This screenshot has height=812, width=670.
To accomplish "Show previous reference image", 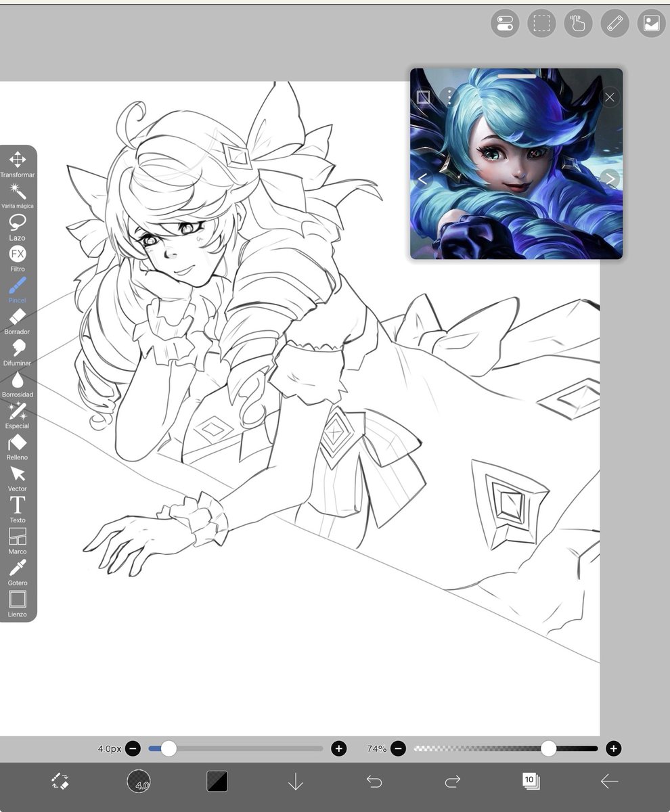I will [x=423, y=179].
